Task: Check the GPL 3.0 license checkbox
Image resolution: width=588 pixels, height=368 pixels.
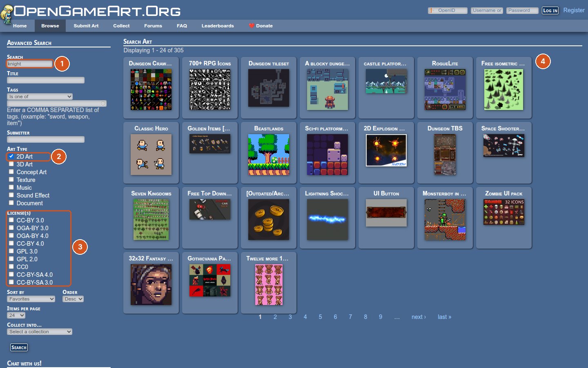Action: click(11, 251)
